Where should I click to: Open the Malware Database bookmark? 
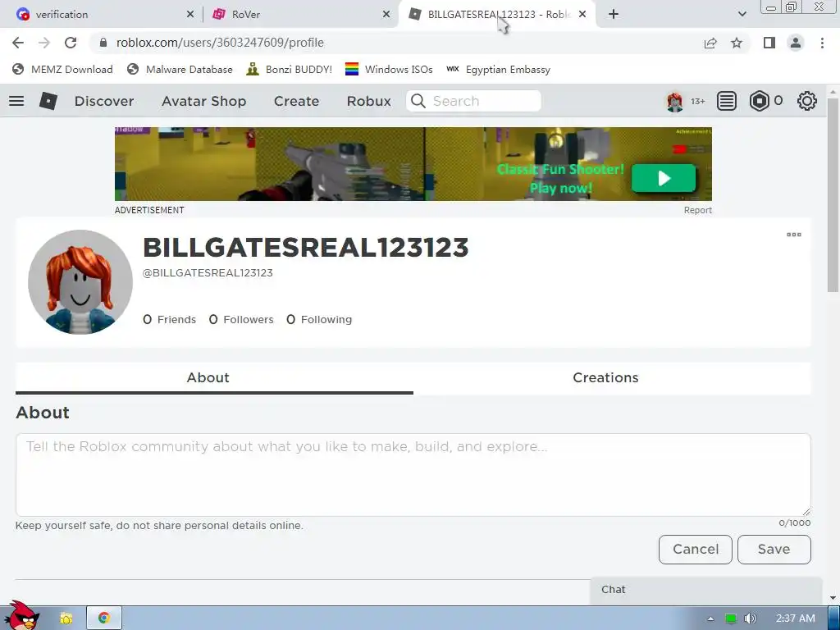tap(180, 69)
